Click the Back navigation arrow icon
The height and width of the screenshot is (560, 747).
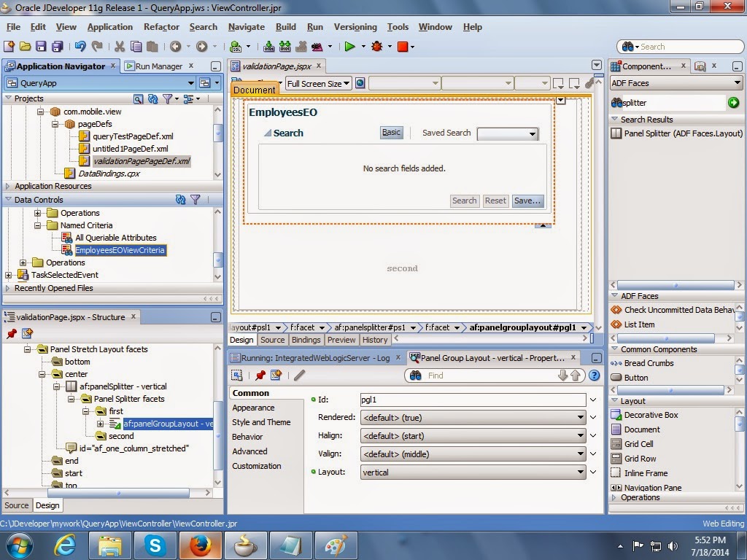[x=175, y=46]
